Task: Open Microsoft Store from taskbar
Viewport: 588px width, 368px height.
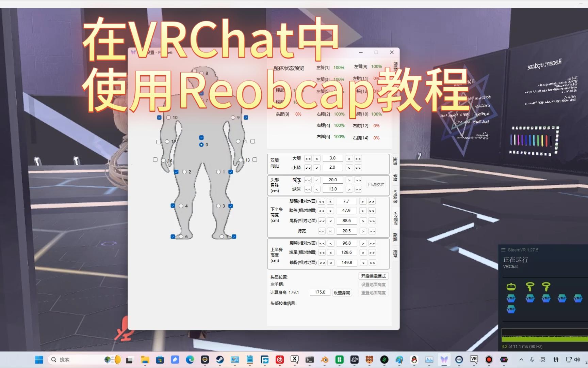Action: [160, 359]
